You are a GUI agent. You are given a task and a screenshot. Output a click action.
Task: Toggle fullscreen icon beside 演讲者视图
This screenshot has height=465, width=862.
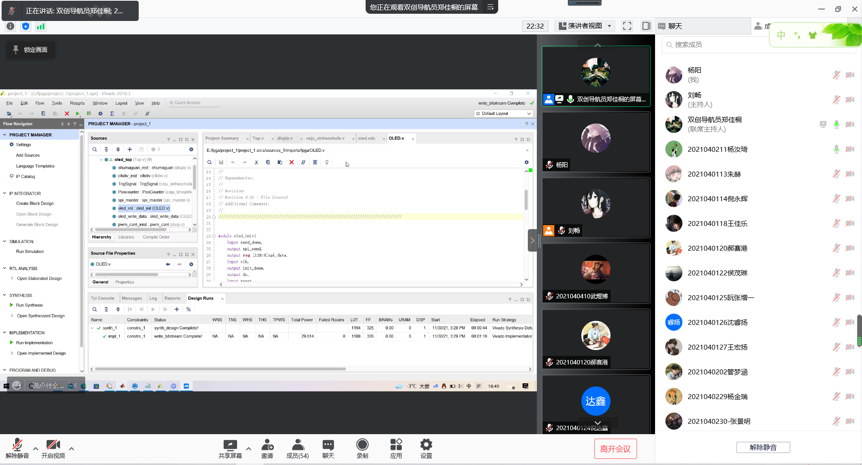pyautogui.click(x=627, y=26)
